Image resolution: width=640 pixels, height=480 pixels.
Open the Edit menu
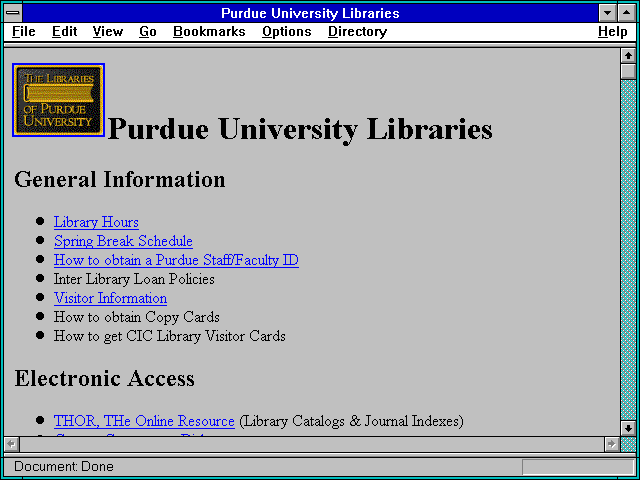point(64,32)
